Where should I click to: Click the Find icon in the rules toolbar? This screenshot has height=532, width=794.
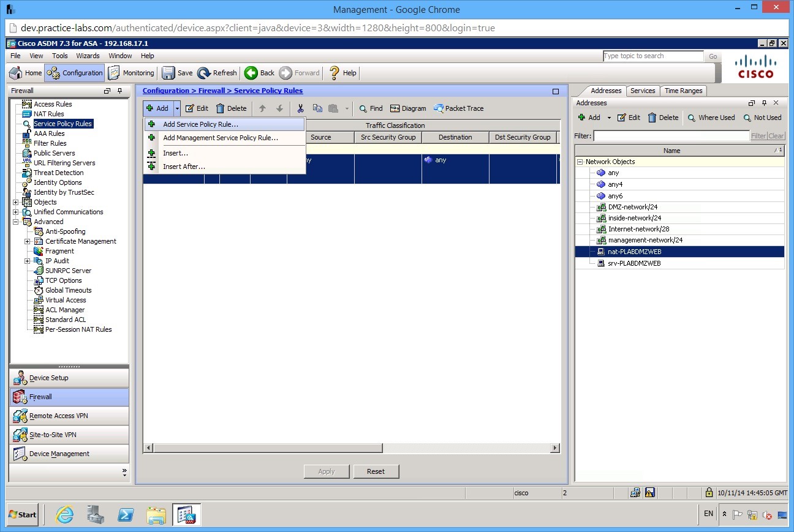click(x=370, y=108)
